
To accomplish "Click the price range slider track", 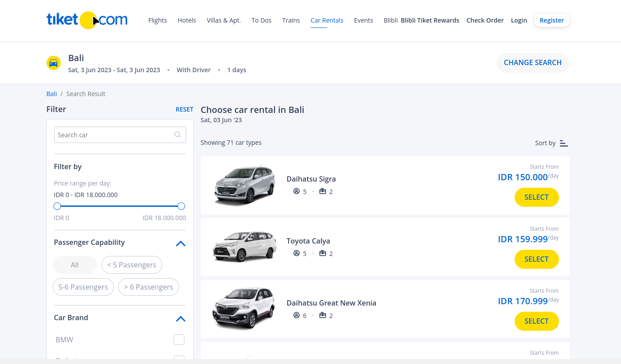I will click(x=119, y=206).
